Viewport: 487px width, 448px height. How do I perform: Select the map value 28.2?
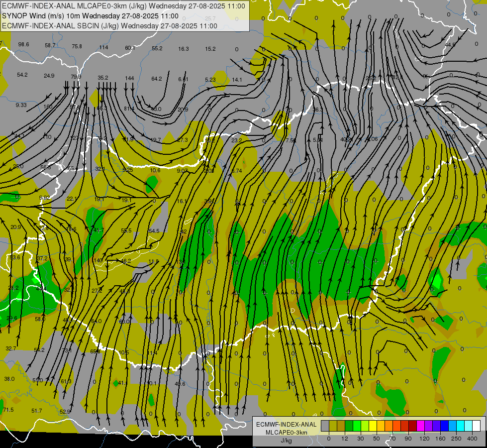pos(13,288)
